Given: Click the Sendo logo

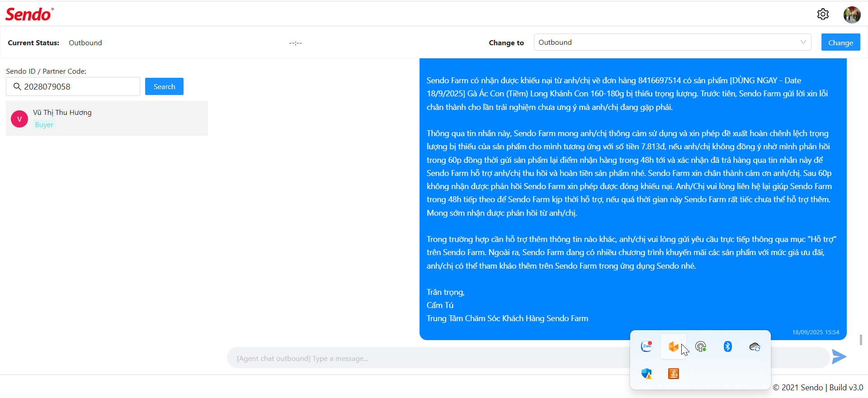Looking at the screenshot, I should tap(29, 14).
